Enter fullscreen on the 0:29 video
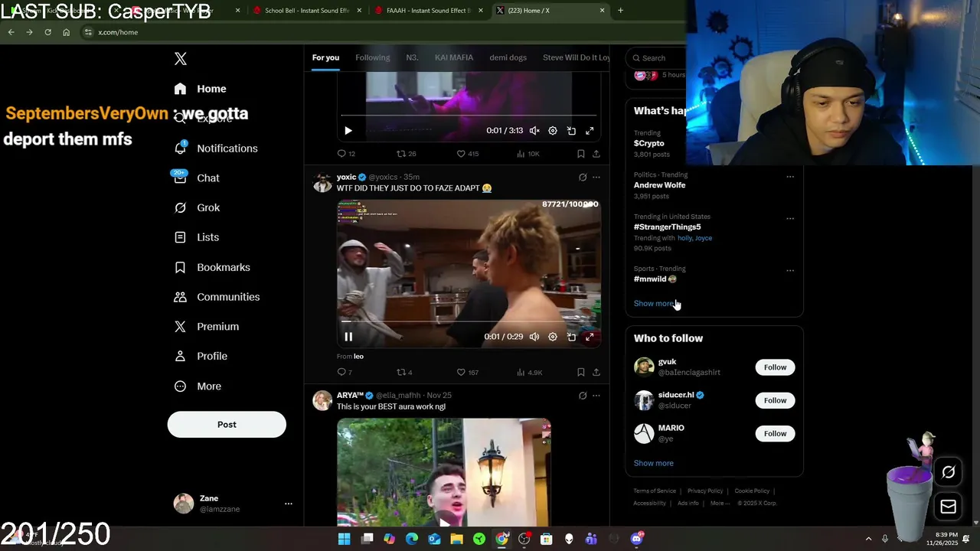This screenshot has width=980, height=551. coord(590,337)
